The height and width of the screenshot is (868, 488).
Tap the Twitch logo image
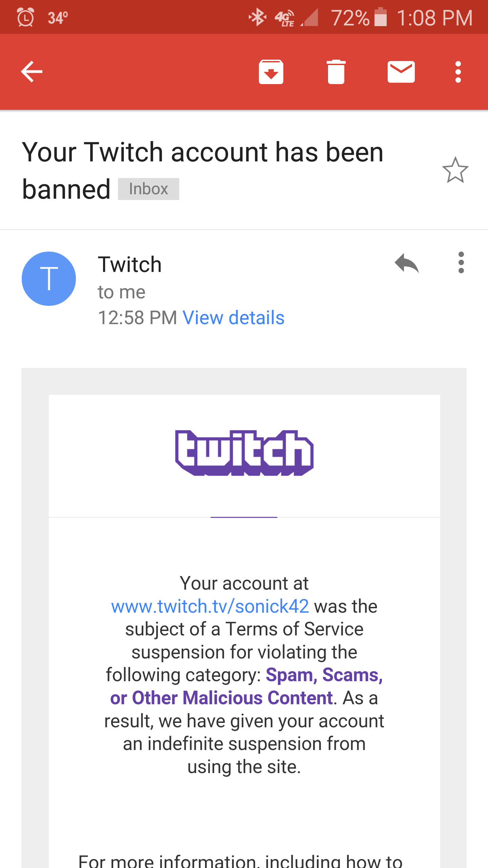point(244,453)
